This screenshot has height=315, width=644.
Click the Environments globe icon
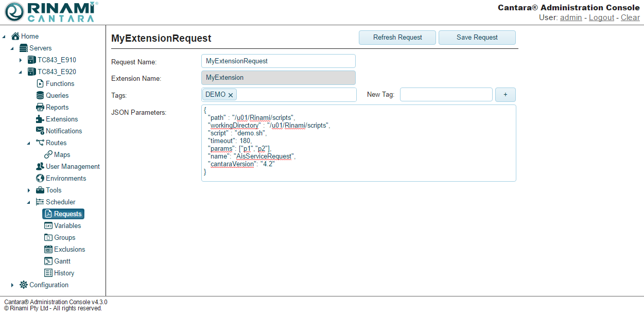pos(40,178)
